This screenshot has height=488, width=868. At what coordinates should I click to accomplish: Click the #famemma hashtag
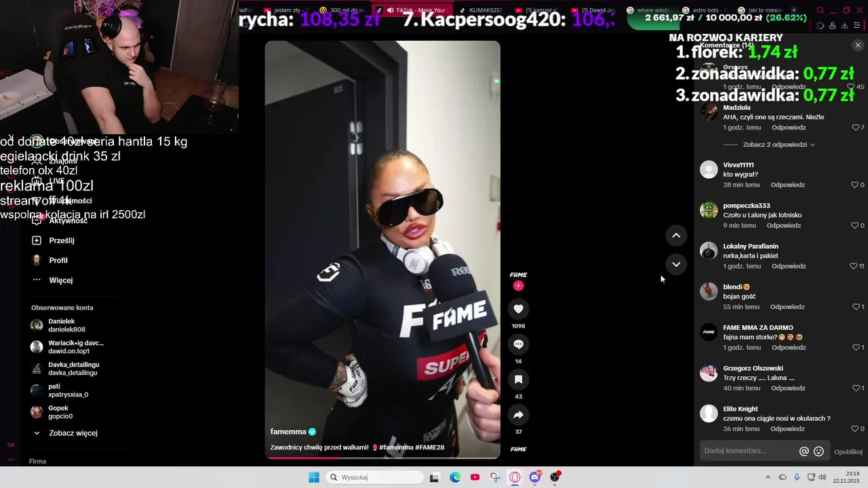tap(396, 447)
